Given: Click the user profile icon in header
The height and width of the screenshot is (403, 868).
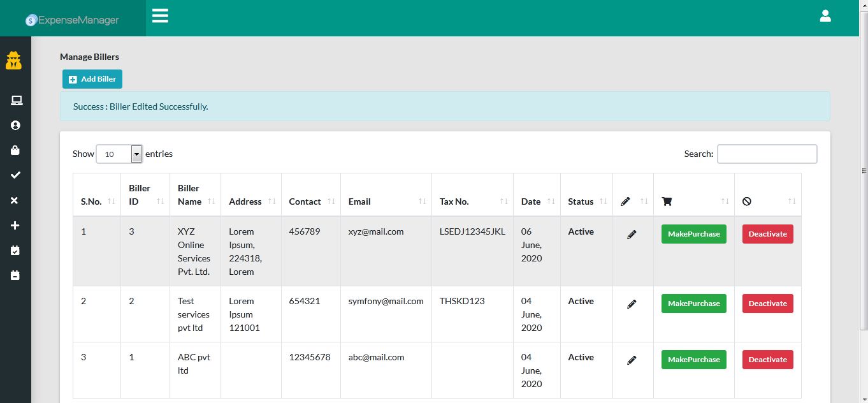Looking at the screenshot, I should pos(825,17).
